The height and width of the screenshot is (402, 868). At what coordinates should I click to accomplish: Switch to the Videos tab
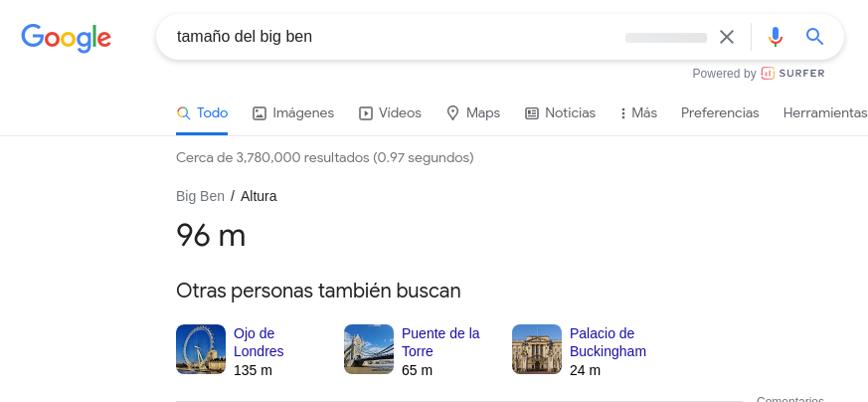point(390,113)
